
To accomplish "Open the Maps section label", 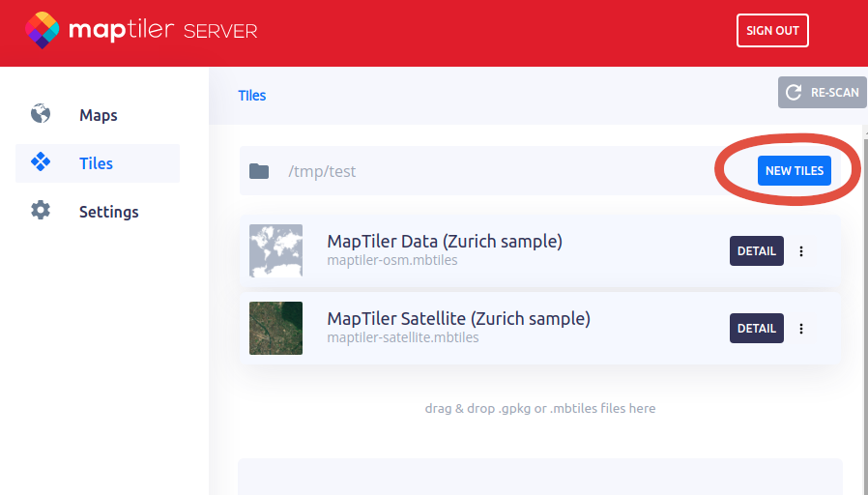I will pos(99,115).
